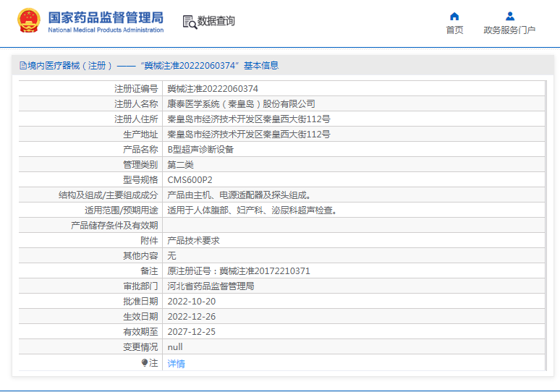Click the 变更情况 row label
560x392 pixels.
coord(140,347)
